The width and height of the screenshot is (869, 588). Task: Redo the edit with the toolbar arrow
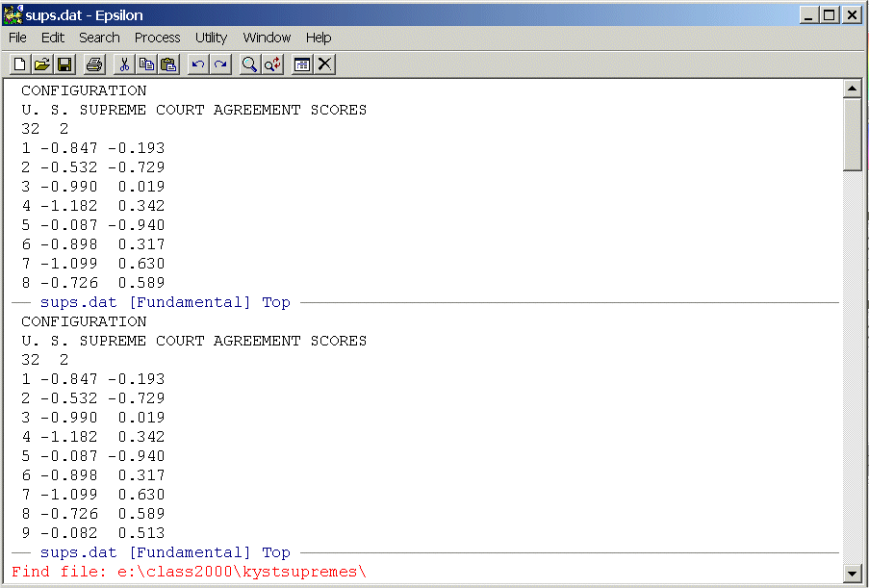click(220, 64)
